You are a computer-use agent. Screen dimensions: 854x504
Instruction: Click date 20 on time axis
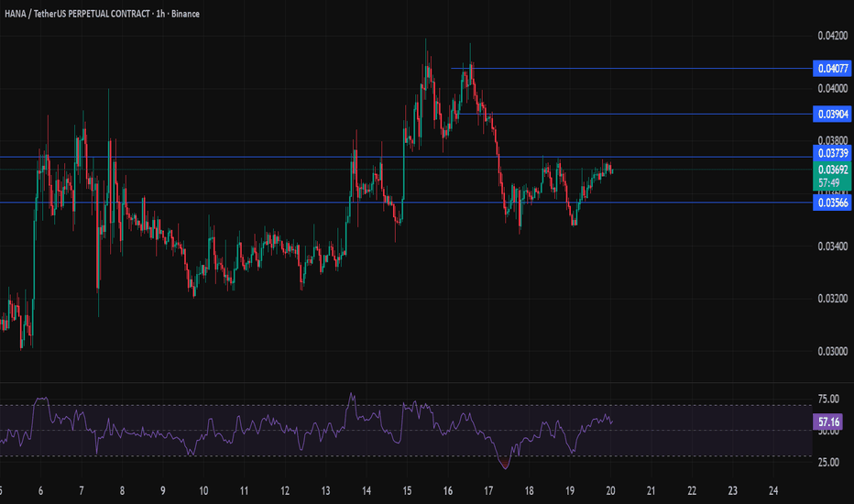pyautogui.click(x=610, y=491)
